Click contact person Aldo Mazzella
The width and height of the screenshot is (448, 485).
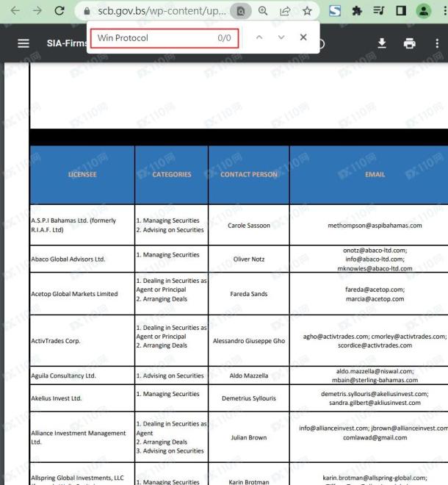click(249, 376)
